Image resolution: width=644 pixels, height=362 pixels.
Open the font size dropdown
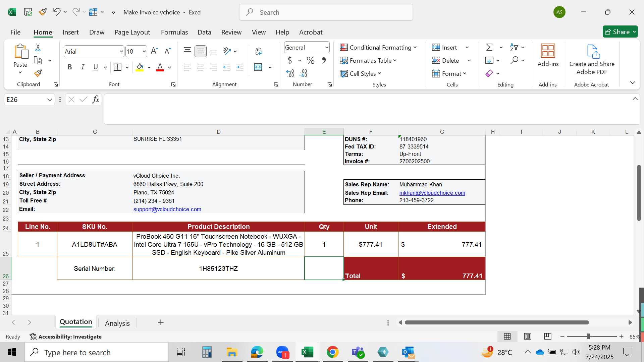coord(144,52)
